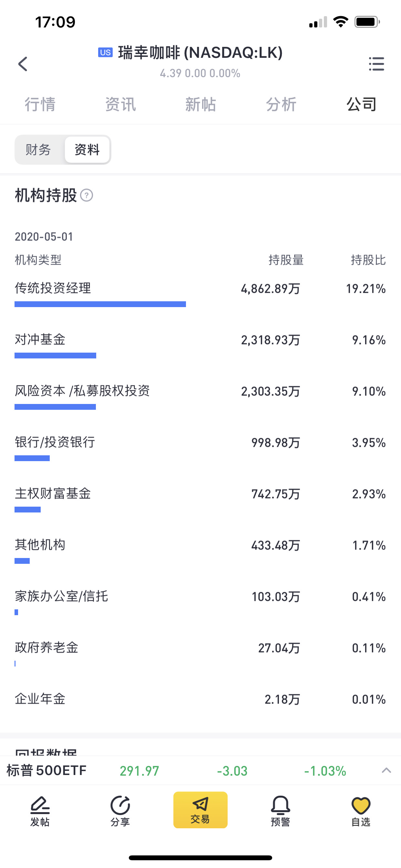Tap the help icon beside 机构持股

pyautogui.click(x=87, y=195)
